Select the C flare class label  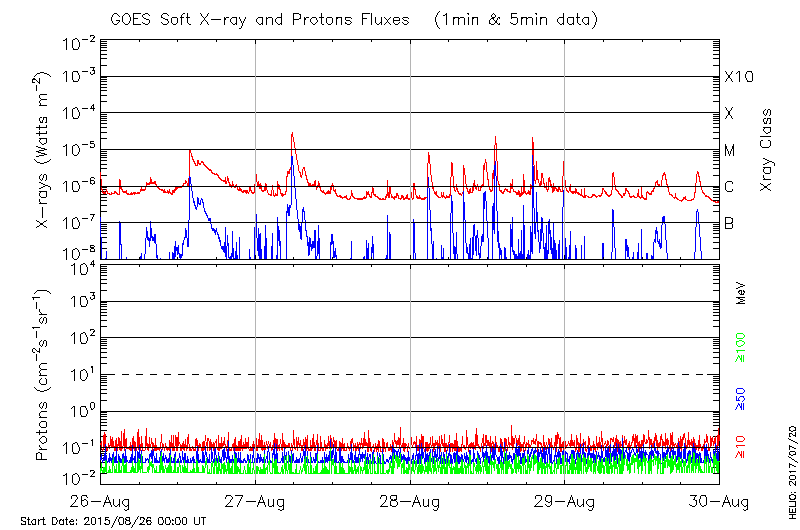[729, 187]
